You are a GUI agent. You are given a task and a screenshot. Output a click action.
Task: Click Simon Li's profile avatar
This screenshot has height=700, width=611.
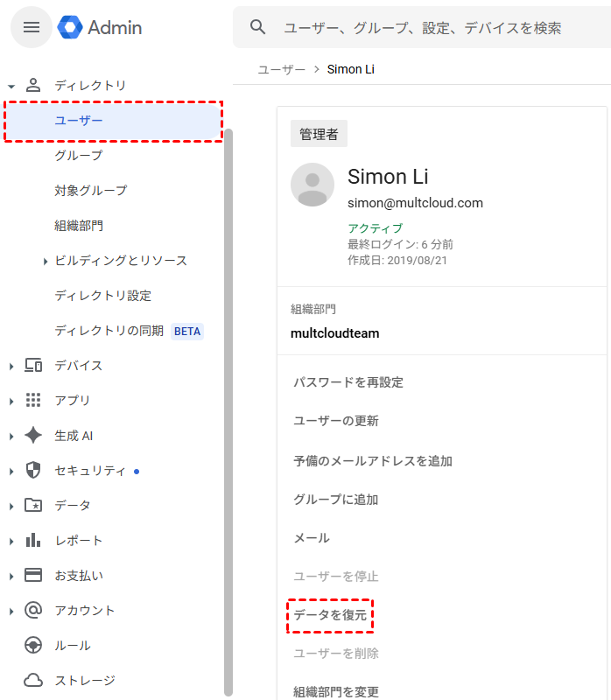[x=313, y=185]
